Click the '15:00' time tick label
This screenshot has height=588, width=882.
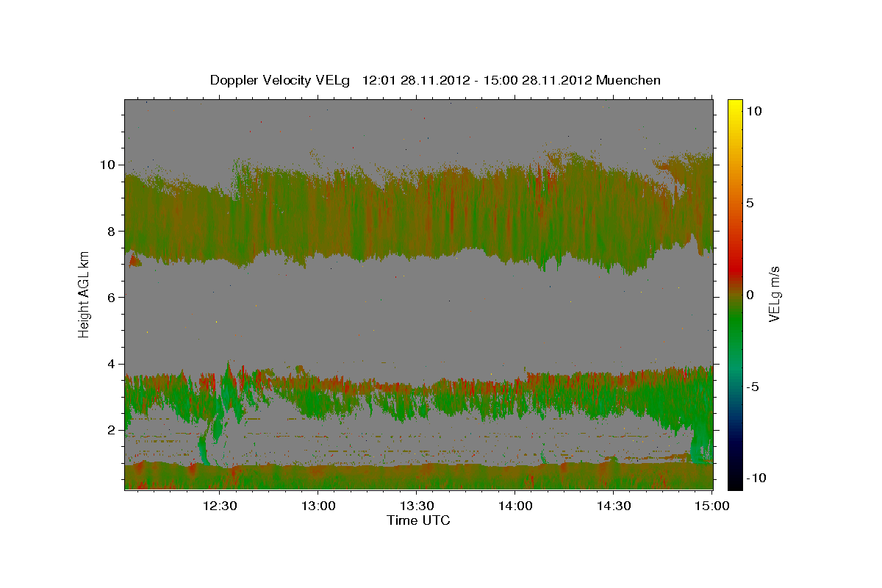coord(711,506)
